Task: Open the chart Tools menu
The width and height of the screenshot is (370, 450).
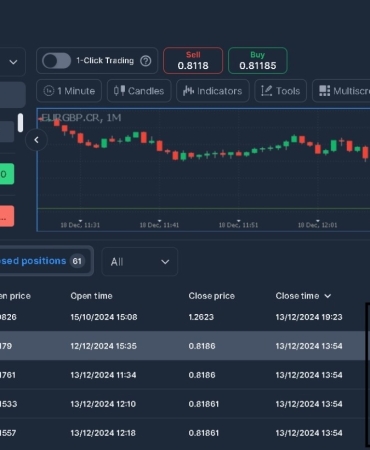Action: [280, 91]
